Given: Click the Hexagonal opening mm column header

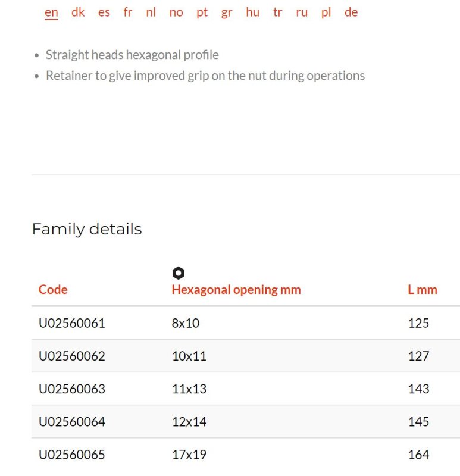Looking at the screenshot, I should click(x=236, y=290).
